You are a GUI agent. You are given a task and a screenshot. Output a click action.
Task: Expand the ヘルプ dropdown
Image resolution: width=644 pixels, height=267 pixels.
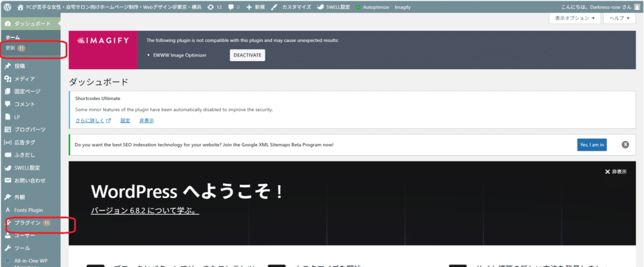pyautogui.click(x=620, y=19)
